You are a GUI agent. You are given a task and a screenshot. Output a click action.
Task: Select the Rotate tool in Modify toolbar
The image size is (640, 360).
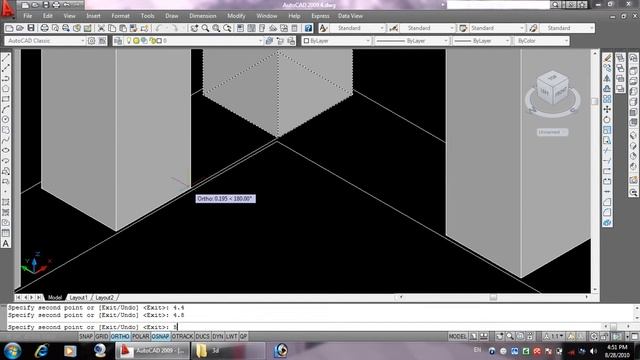click(x=607, y=120)
